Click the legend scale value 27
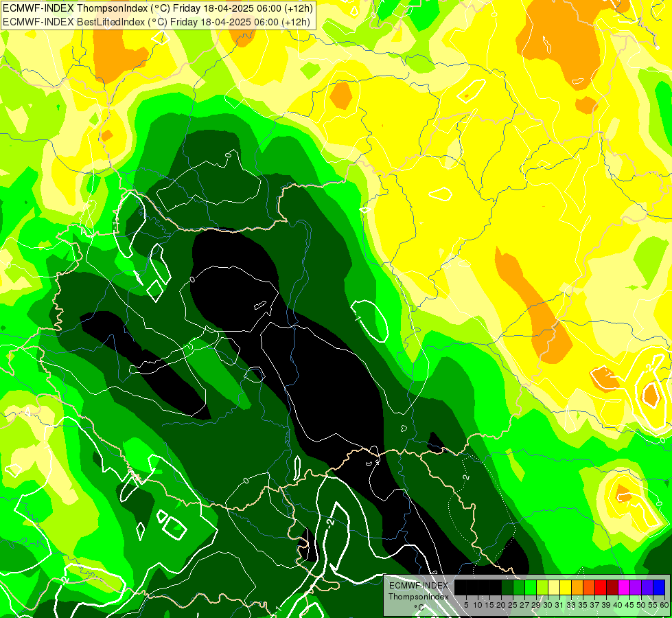Viewport: 672px width, 618px height. point(524,605)
